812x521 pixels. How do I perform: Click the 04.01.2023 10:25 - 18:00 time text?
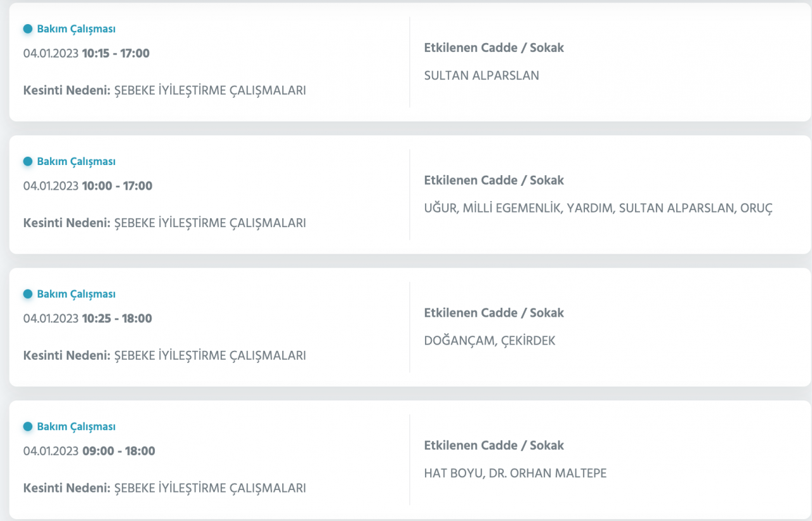point(88,319)
